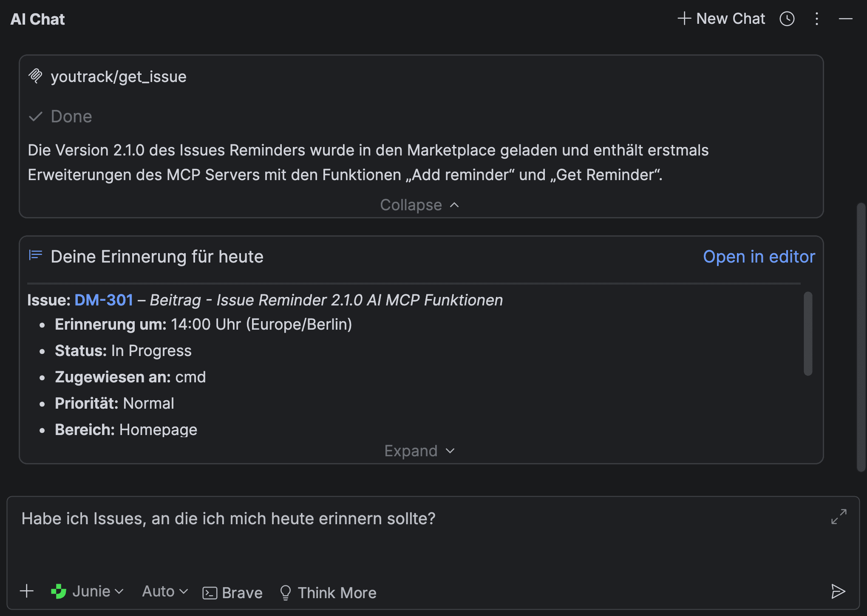This screenshot has height=616, width=867.
Task: Click the checkmark icon next to Done
Action: [x=36, y=116]
